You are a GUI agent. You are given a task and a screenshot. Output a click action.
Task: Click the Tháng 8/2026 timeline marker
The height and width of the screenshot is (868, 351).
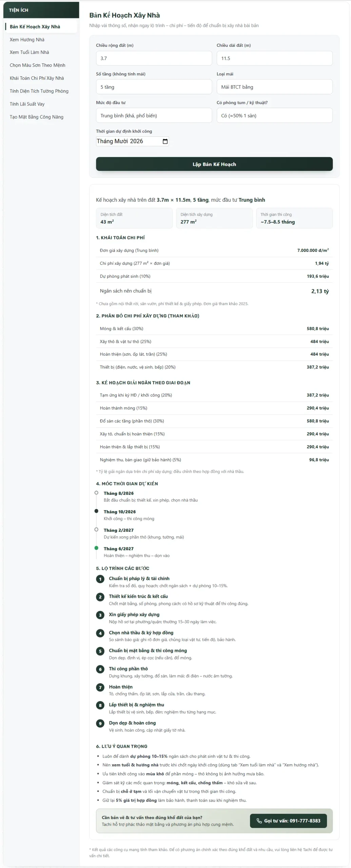pyautogui.click(x=96, y=493)
